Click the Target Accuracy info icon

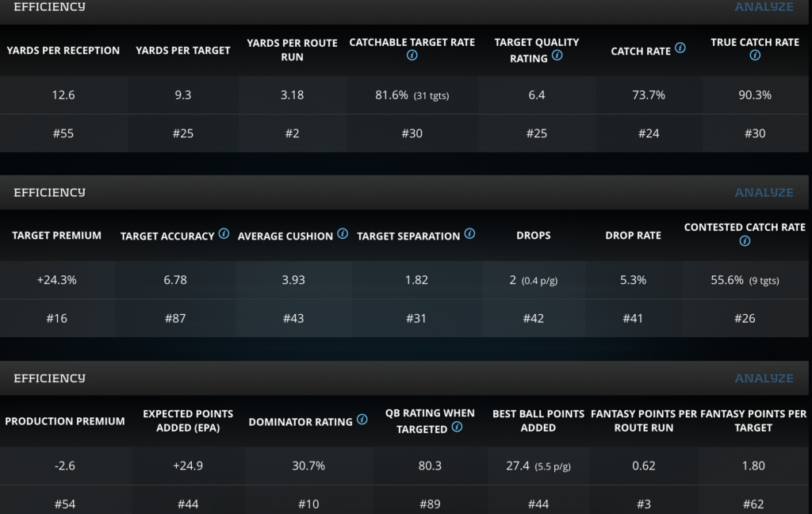coord(224,234)
